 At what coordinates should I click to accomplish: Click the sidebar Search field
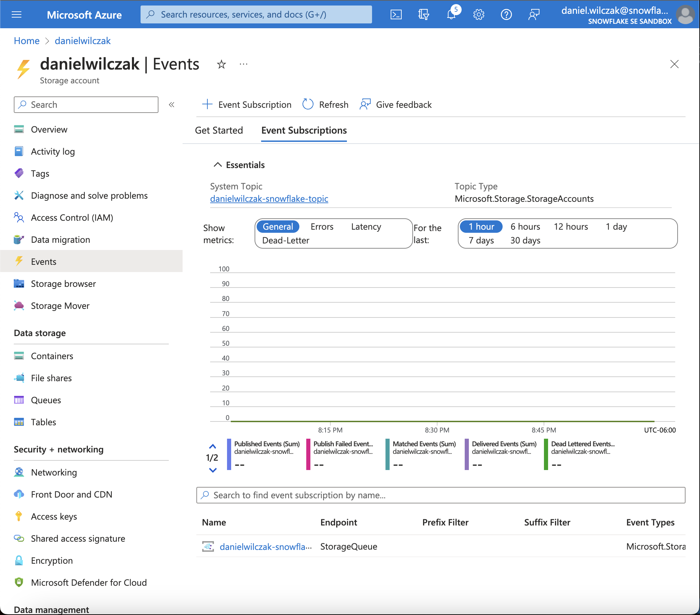click(86, 105)
